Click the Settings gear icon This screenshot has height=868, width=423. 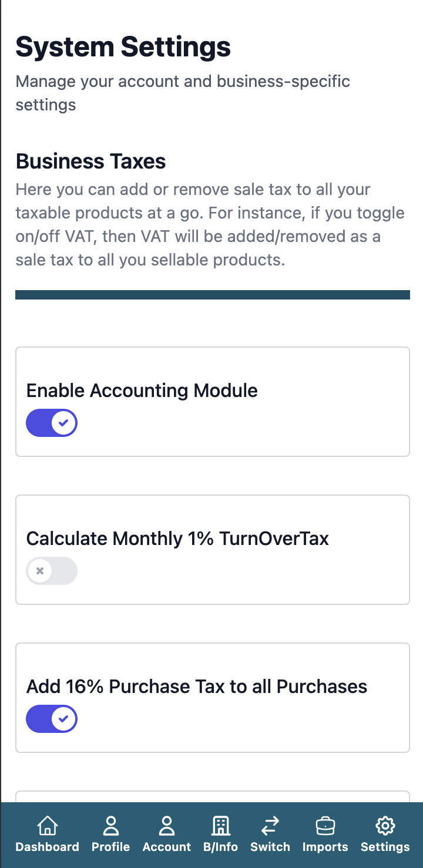click(385, 826)
